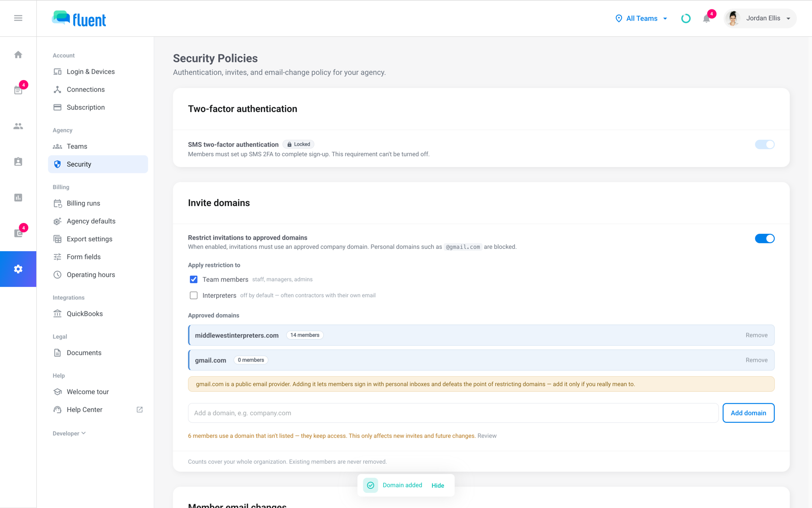This screenshot has width=812, height=508.
Task: Remove middlewestinterpreters.com domain
Action: 756,335
